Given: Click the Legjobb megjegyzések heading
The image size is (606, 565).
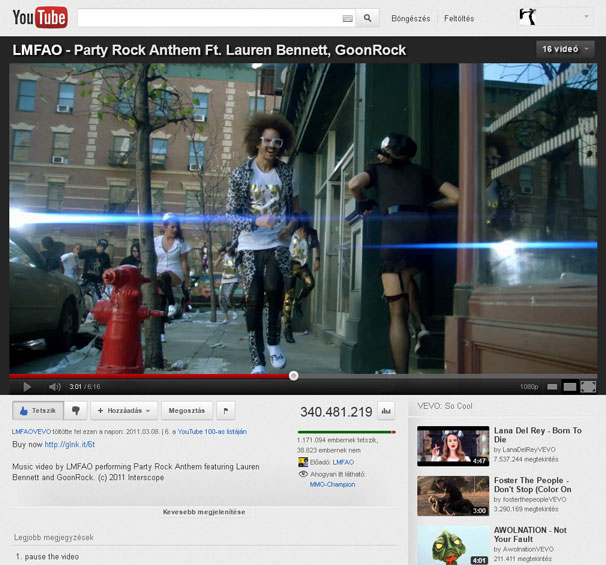Looking at the screenshot, I should pos(54,537).
